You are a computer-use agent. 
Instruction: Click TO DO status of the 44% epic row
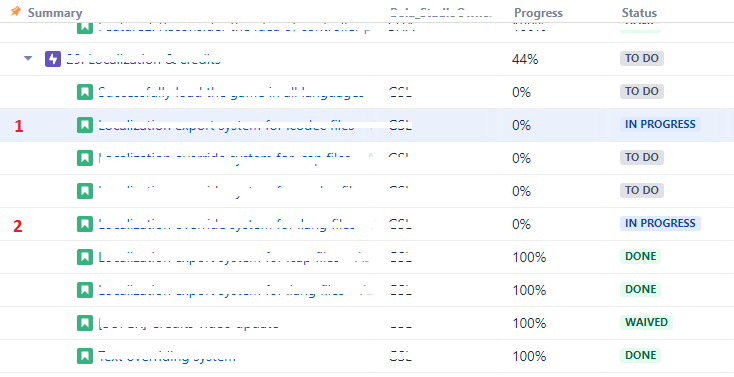point(642,59)
